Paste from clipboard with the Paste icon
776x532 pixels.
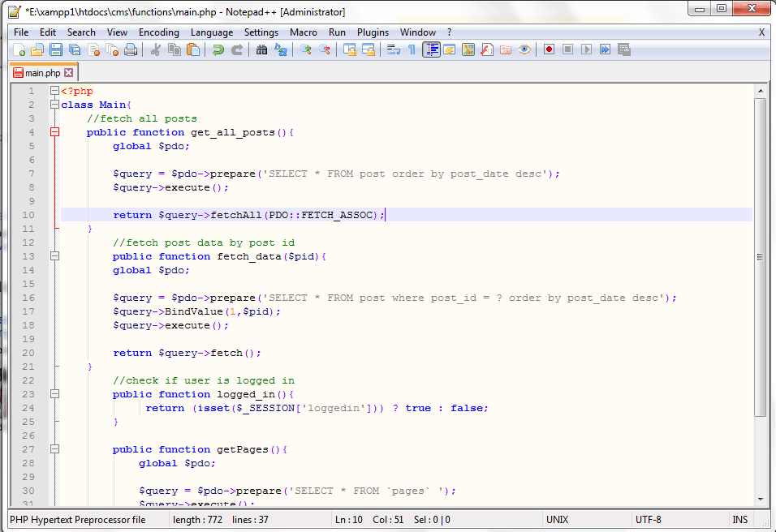click(193, 49)
